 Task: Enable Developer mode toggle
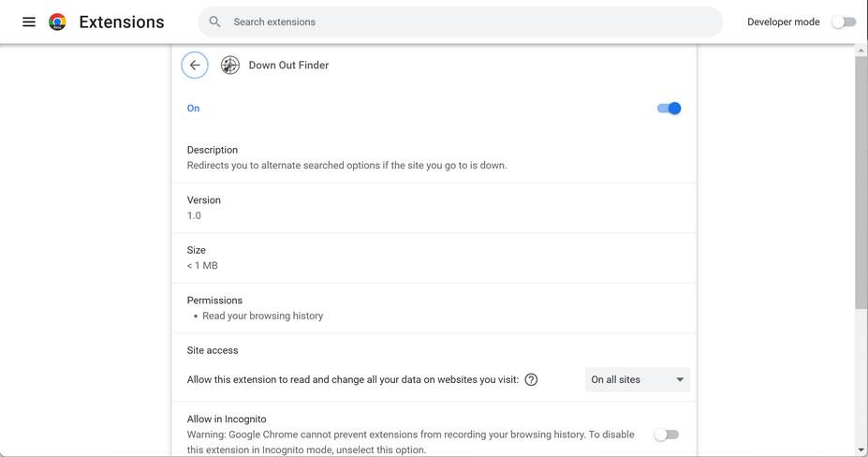pos(844,22)
